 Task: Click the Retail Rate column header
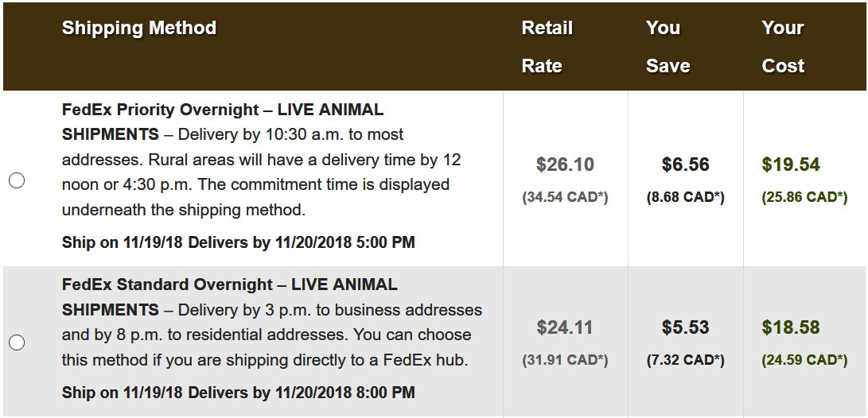(547, 46)
